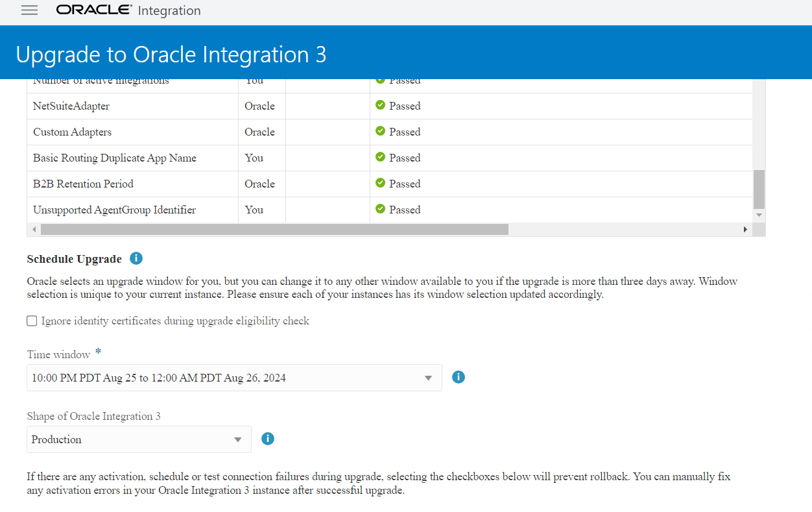Click Oracle owner cell in B2B Retention row
The height and width of the screenshot is (512, 812).
point(262,184)
